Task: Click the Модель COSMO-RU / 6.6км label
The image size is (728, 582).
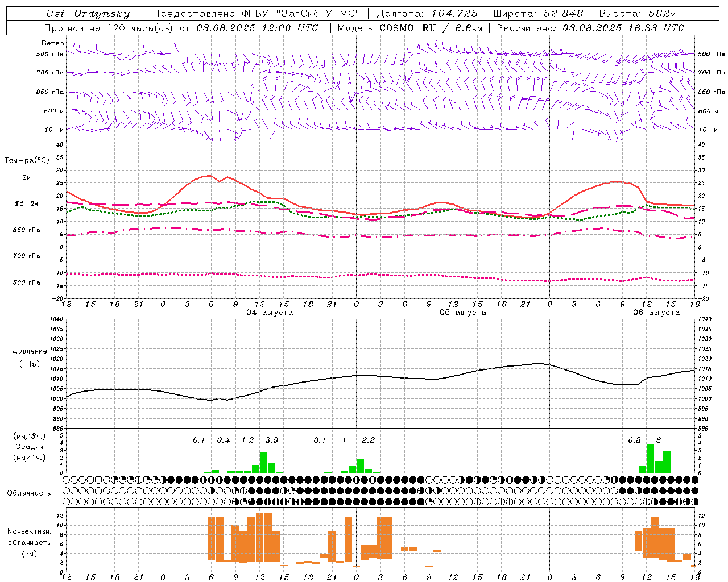Action: pos(410,28)
